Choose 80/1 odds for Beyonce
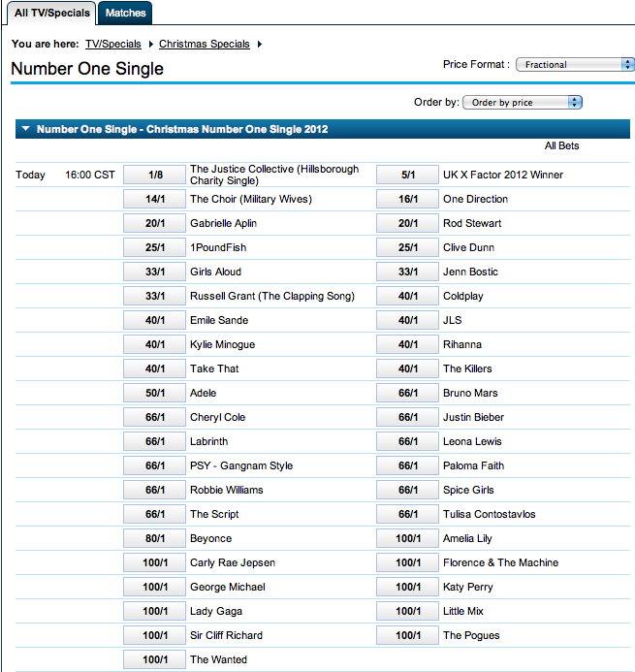635x672 pixels. click(x=155, y=538)
